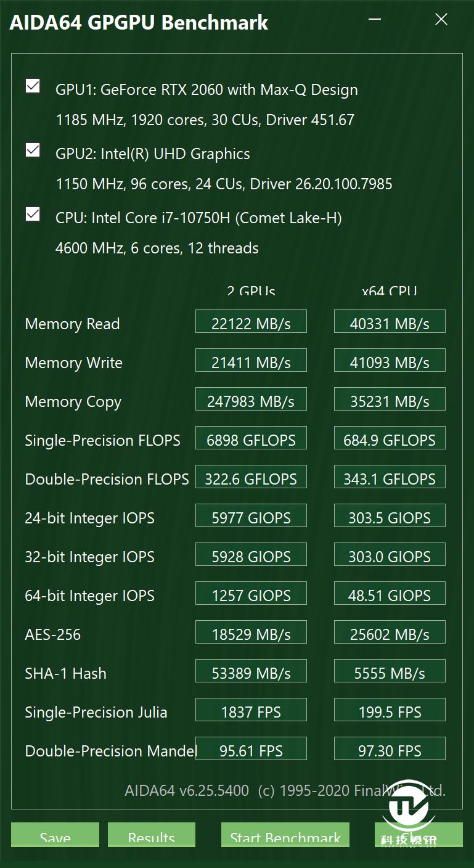Click the GPU Memory Copy 247983 MB/s result
The width and height of the screenshot is (474, 868).
251,399
